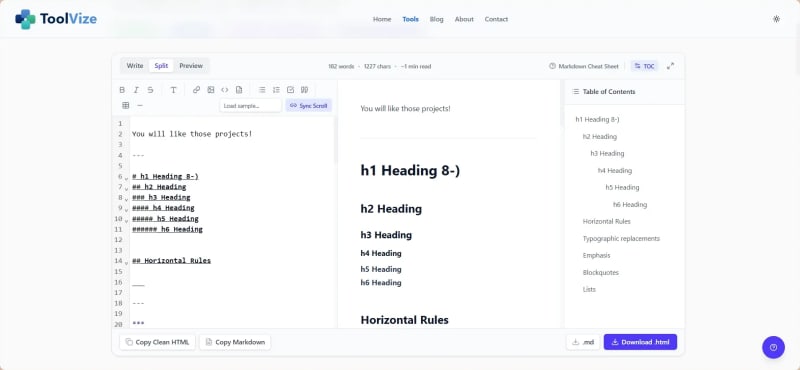Apply strikethrough formatting from the toolbar
Screen dimensions: 800x370
(151, 90)
